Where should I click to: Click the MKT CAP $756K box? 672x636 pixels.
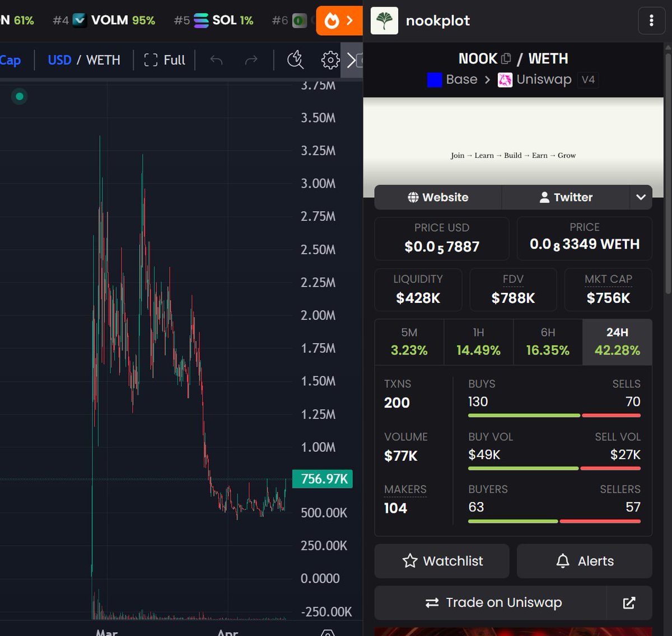click(x=608, y=289)
